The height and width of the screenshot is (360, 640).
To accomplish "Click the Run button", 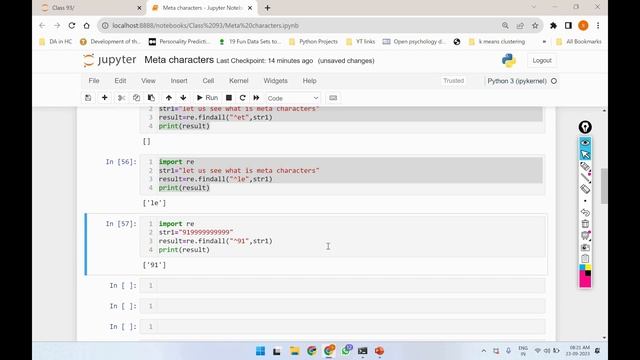I will [207, 98].
